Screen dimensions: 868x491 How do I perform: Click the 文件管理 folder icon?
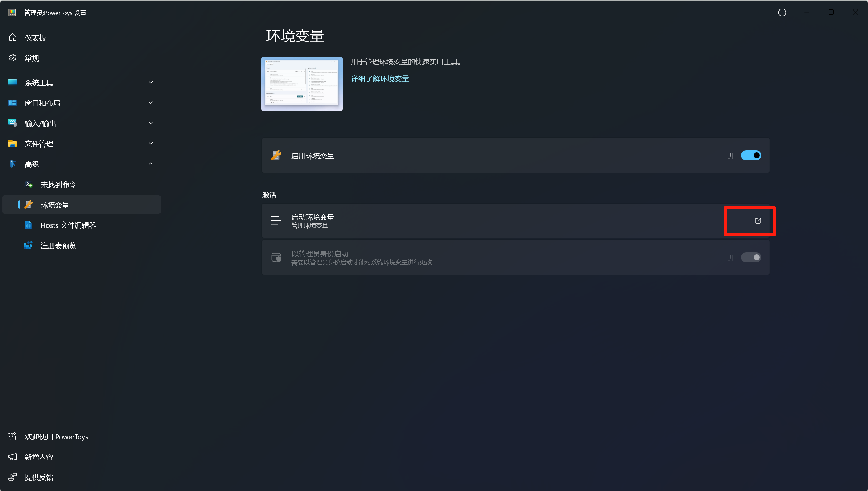pyautogui.click(x=13, y=143)
